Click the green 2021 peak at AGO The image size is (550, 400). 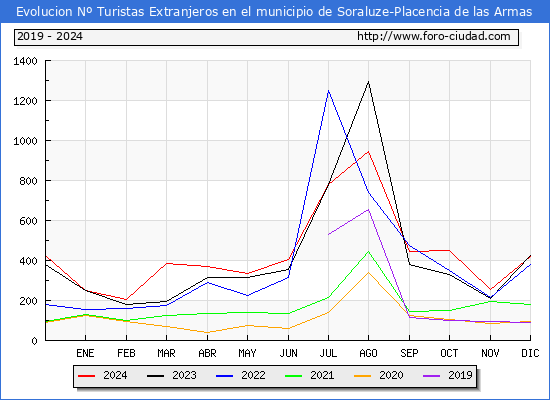pyautogui.click(x=368, y=252)
